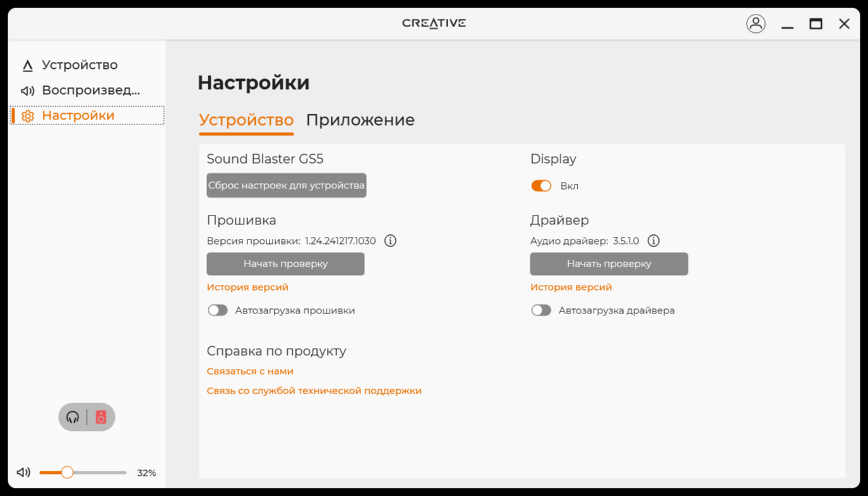
Task: Click the Настройки gear icon in sidebar
Action: click(27, 116)
